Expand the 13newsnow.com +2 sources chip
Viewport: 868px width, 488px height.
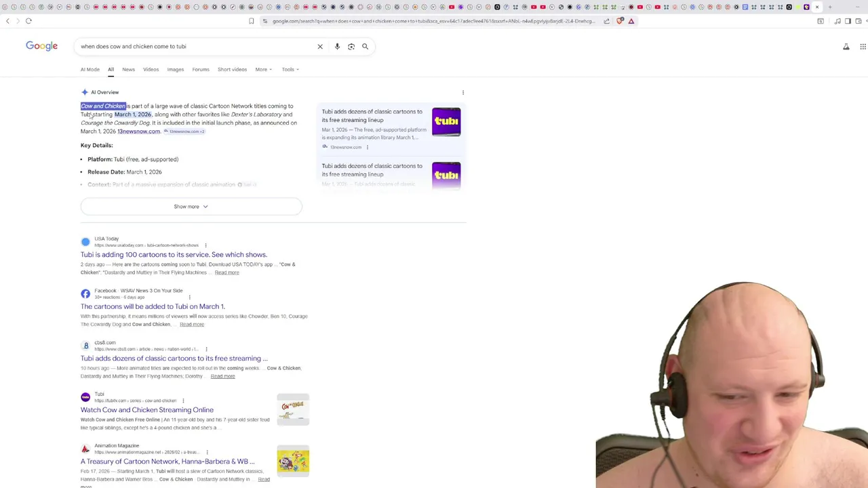coord(184,131)
